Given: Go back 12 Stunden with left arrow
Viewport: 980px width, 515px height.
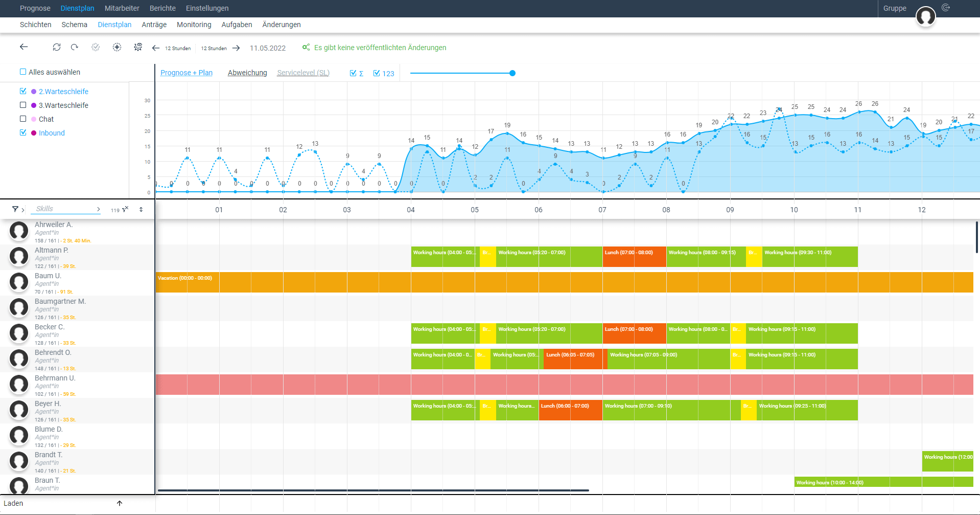Looking at the screenshot, I should [x=156, y=48].
